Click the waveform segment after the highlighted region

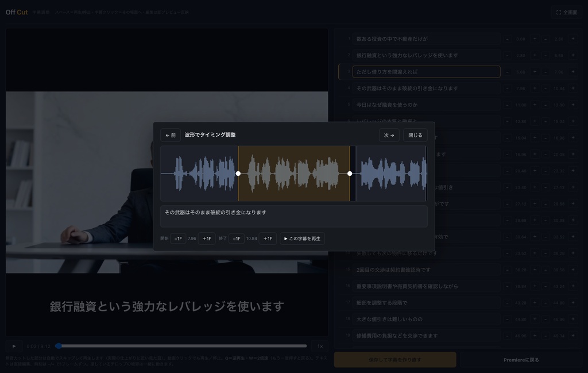point(391,174)
